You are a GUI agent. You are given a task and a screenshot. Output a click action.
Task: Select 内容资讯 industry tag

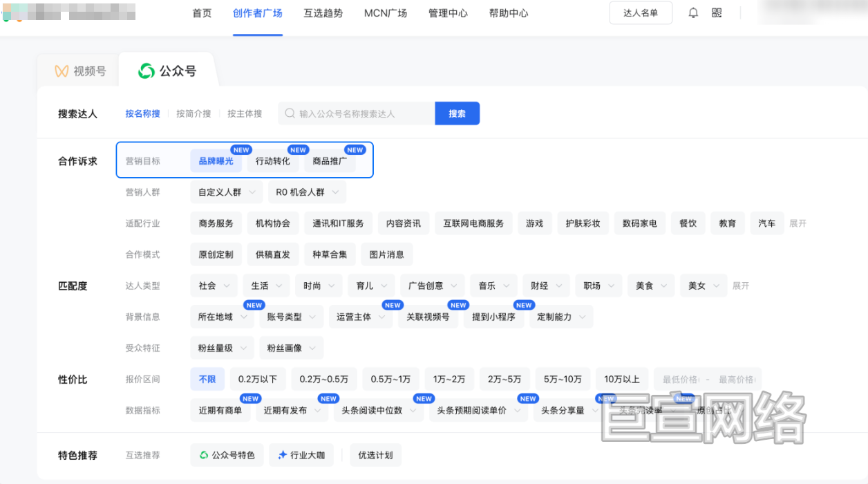click(x=404, y=223)
